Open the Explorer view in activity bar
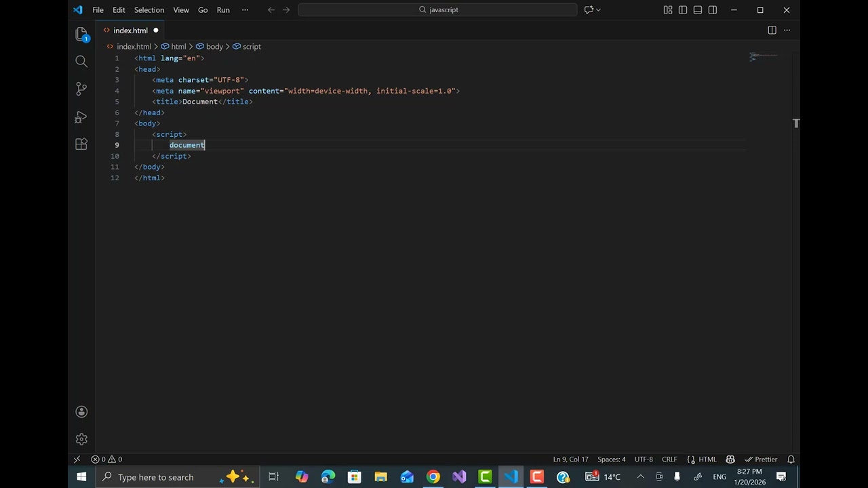This screenshot has height=488, width=868. click(x=81, y=34)
